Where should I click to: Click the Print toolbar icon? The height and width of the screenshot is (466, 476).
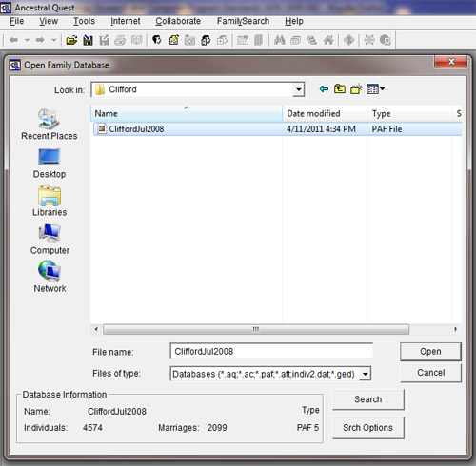(x=120, y=40)
